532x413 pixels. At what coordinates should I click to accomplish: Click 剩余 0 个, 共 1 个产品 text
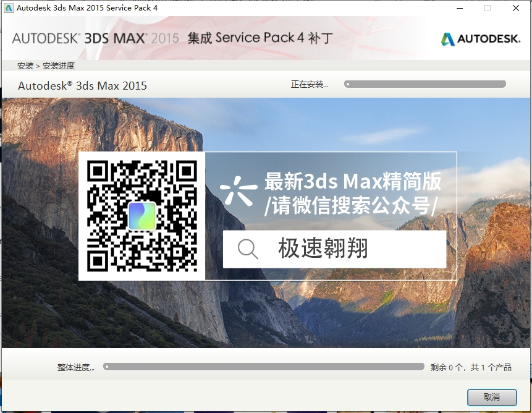point(471,367)
